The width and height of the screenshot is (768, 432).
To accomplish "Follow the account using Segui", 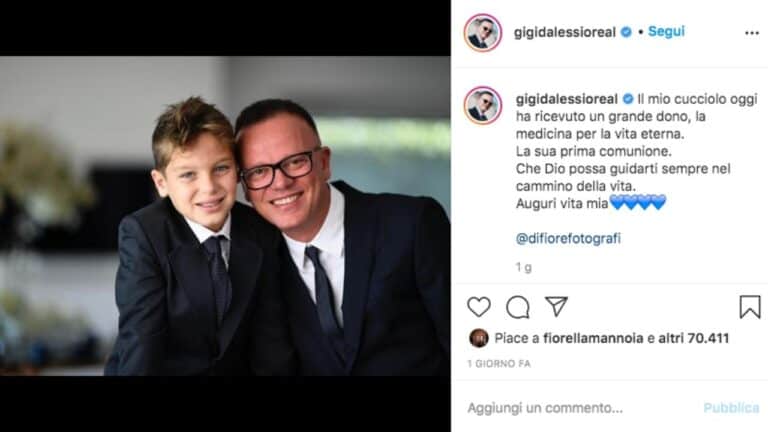I will (x=666, y=31).
